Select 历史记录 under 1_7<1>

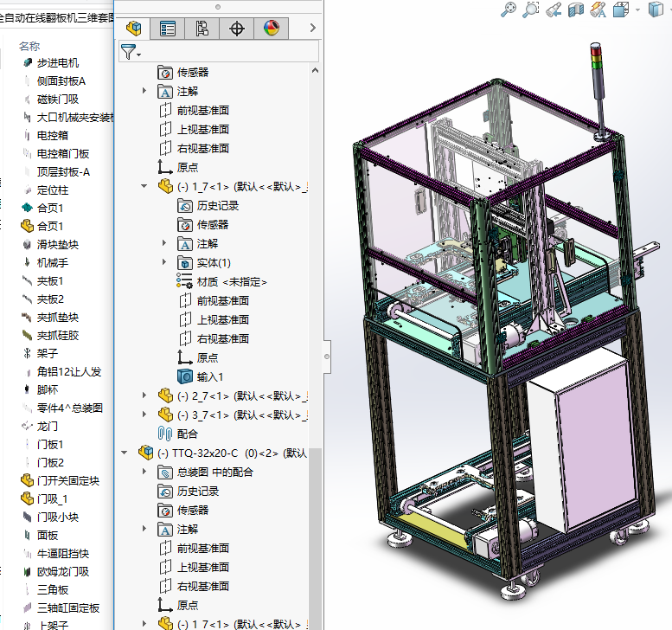pos(208,205)
